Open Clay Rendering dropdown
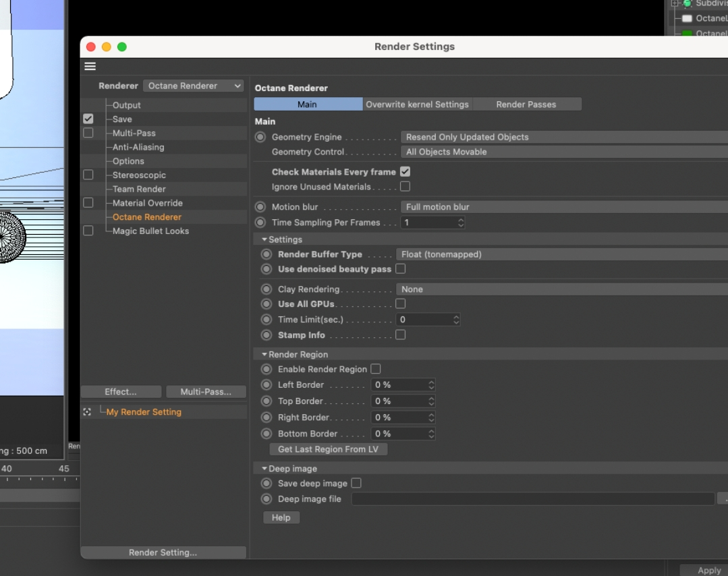 (562, 289)
